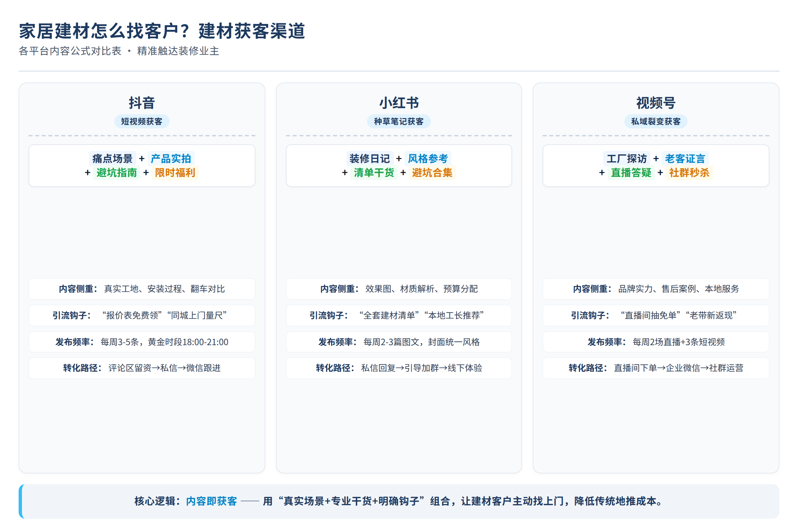Click the row 直播间下单→企业微信→社群运营

pos(656,368)
